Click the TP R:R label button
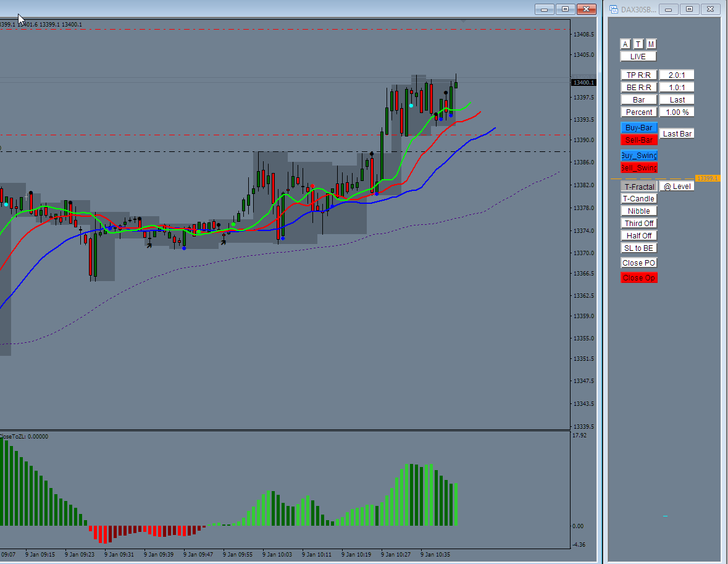This screenshot has width=728, height=564. tap(639, 75)
